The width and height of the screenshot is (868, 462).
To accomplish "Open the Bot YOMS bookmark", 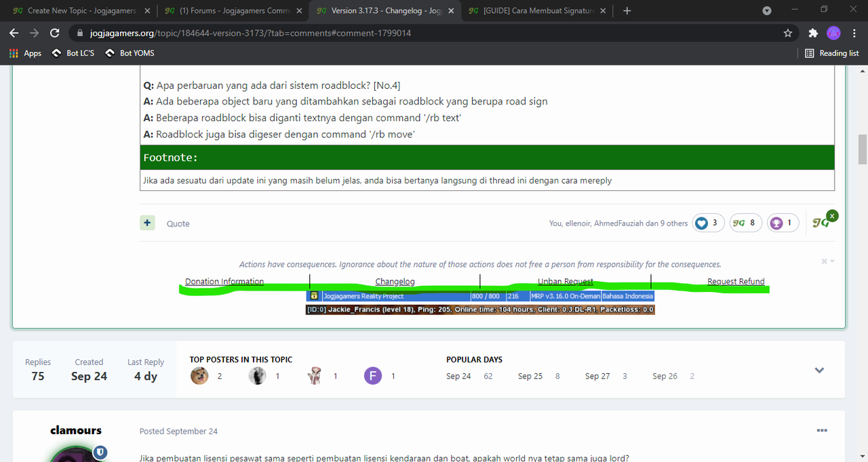I will point(130,53).
